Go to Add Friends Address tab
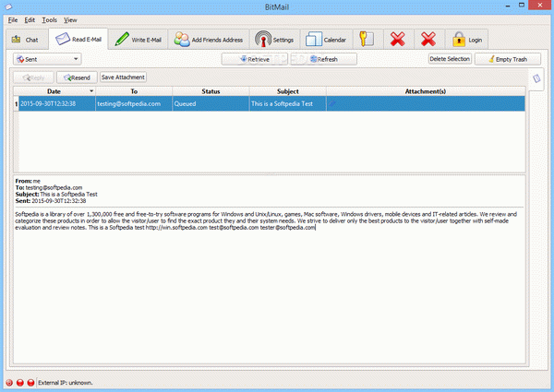The width and height of the screenshot is (554, 392). click(209, 40)
